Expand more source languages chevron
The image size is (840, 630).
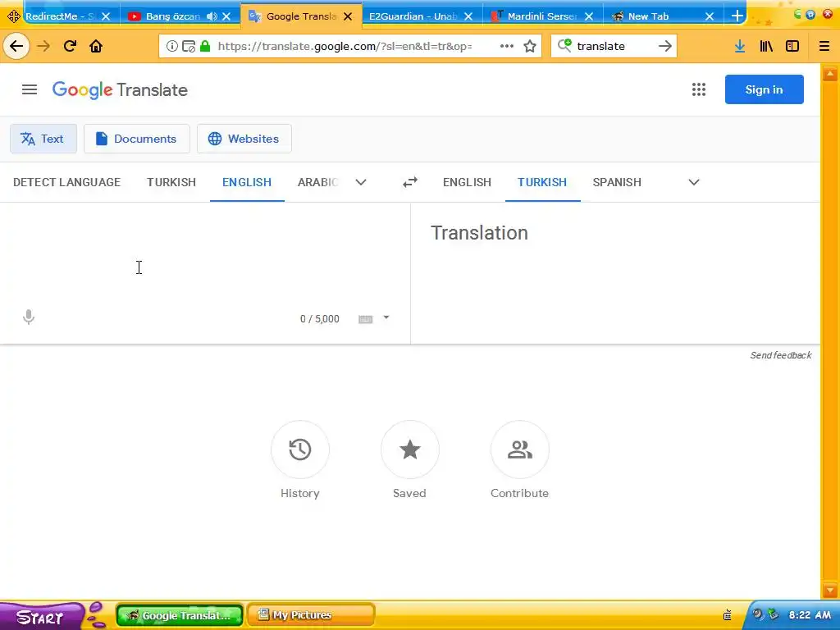[x=361, y=182]
